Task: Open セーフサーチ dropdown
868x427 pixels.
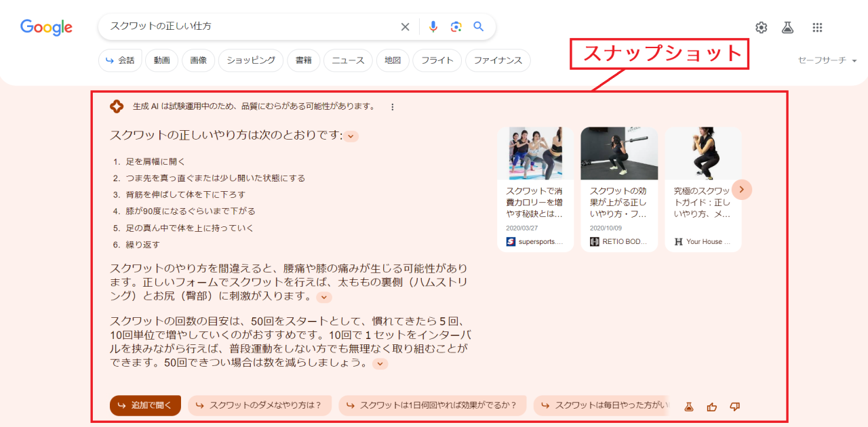Action: point(827,60)
